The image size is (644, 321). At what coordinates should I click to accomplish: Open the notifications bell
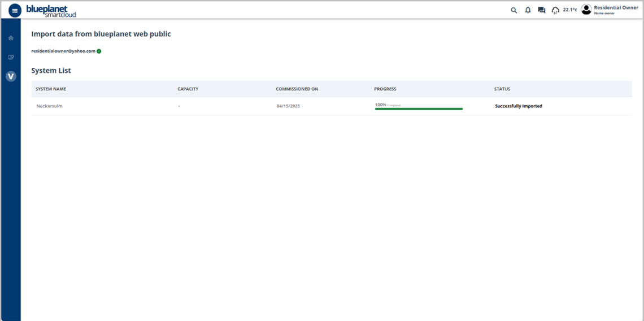(x=528, y=10)
